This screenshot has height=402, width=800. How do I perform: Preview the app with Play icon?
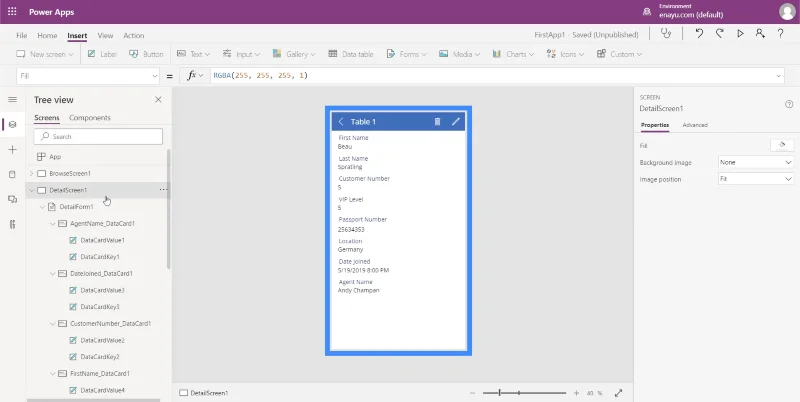(x=740, y=34)
